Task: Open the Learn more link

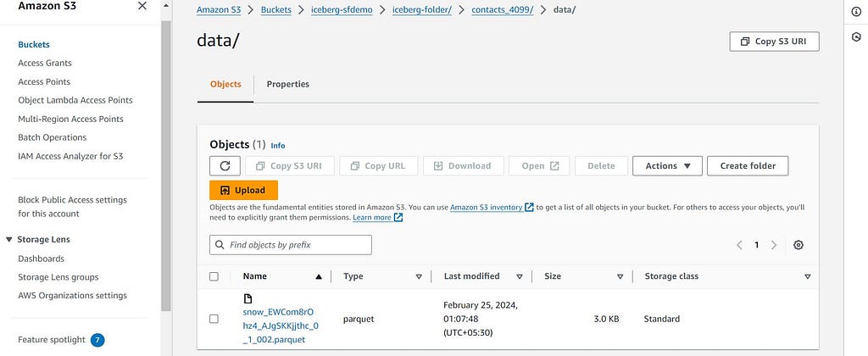Action: click(372, 218)
